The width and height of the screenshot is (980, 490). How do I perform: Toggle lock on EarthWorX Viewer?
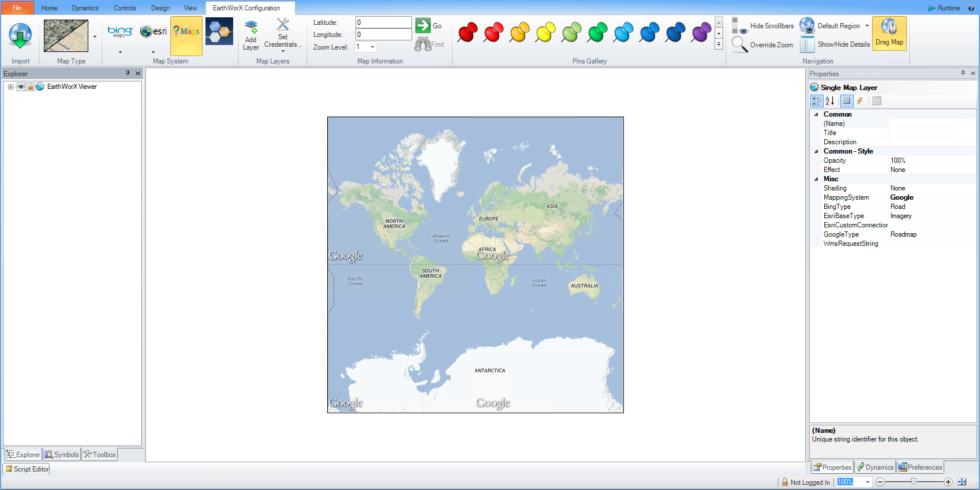tap(30, 87)
